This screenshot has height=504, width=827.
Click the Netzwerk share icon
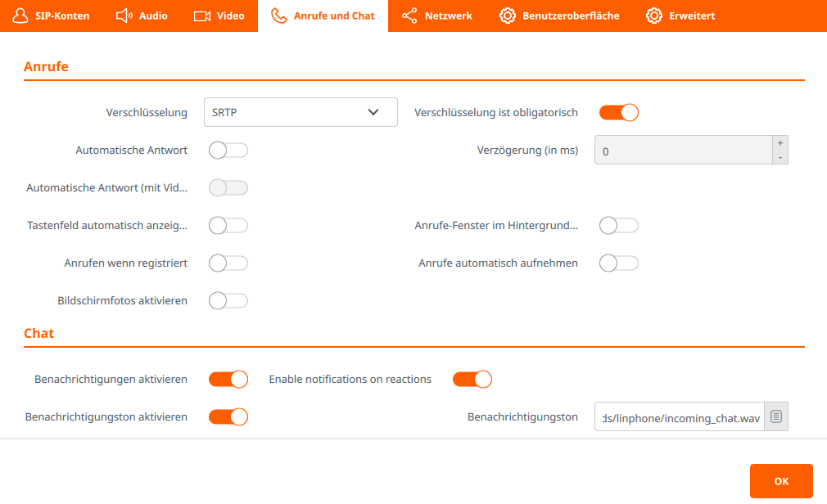pos(409,16)
